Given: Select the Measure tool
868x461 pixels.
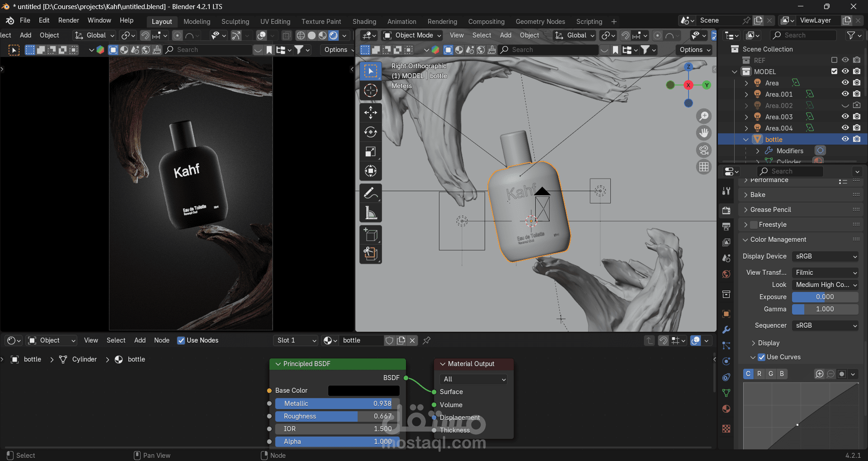Looking at the screenshot, I should click(x=371, y=212).
